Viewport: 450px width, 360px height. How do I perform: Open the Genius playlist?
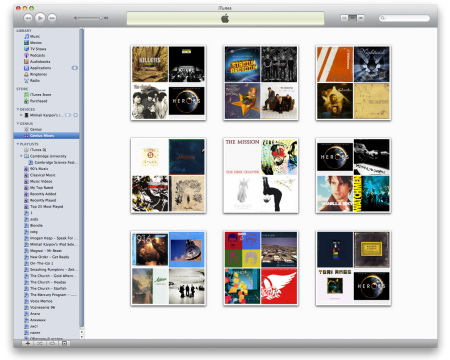click(47, 129)
